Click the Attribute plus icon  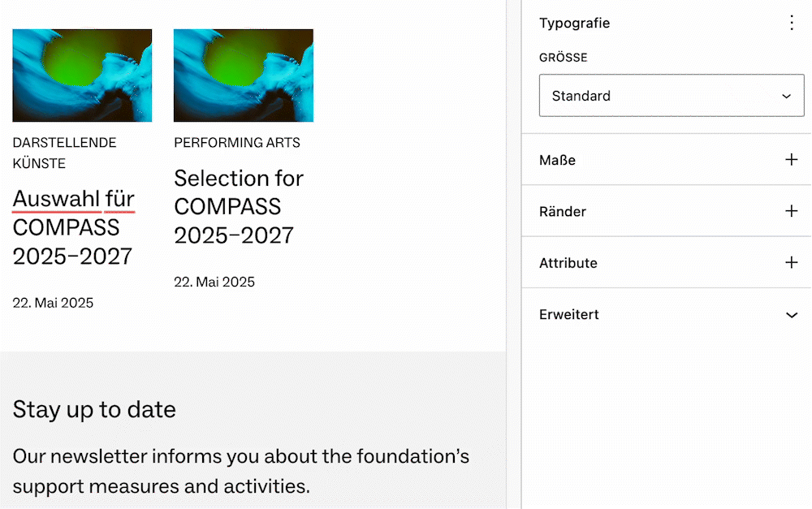pos(792,263)
